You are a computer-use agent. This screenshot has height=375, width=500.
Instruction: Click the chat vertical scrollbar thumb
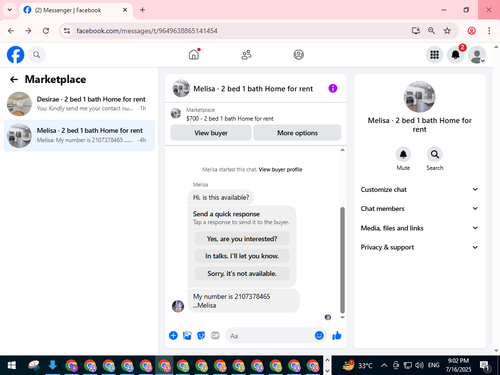[342, 260]
